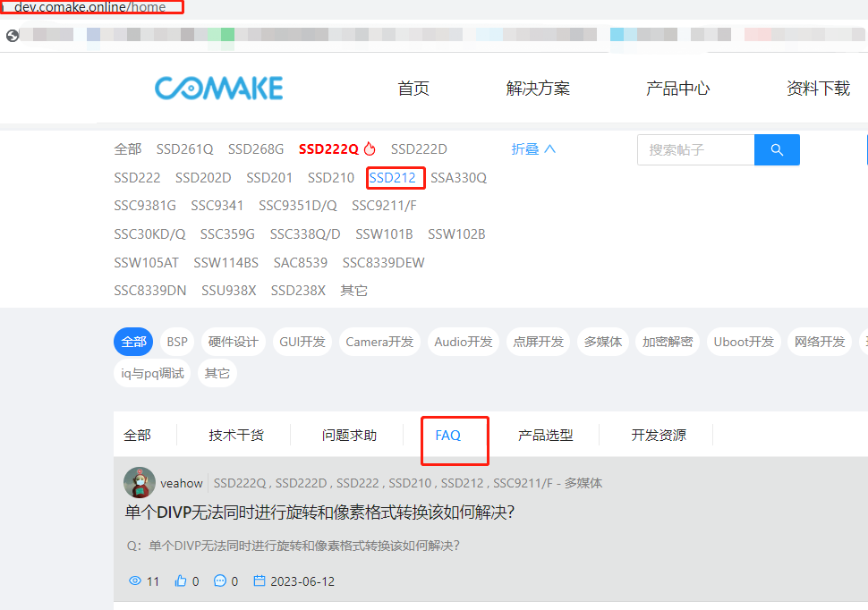868x610 pixels.
Task: Click the COMAKE logo
Action: [x=218, y=88]
